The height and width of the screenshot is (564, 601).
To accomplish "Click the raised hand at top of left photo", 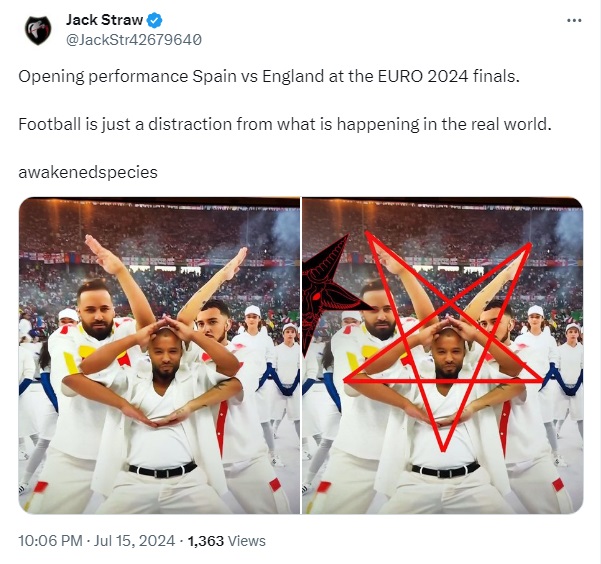I will coord(102,253).
